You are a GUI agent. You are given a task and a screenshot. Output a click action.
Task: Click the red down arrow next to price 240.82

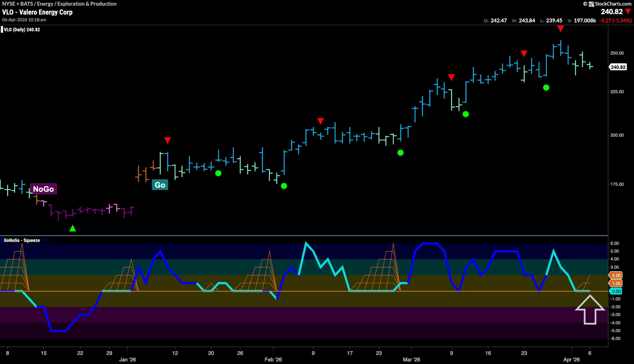628,11
